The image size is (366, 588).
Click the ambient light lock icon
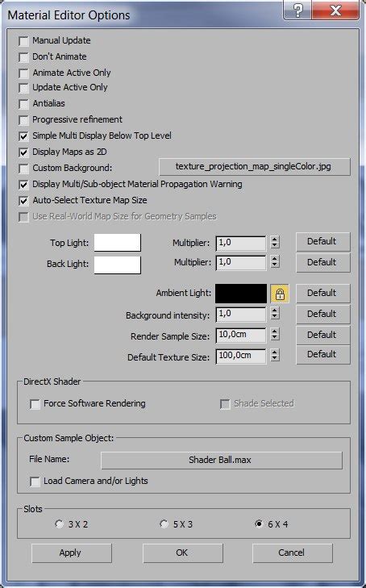[x=280, y=294]
